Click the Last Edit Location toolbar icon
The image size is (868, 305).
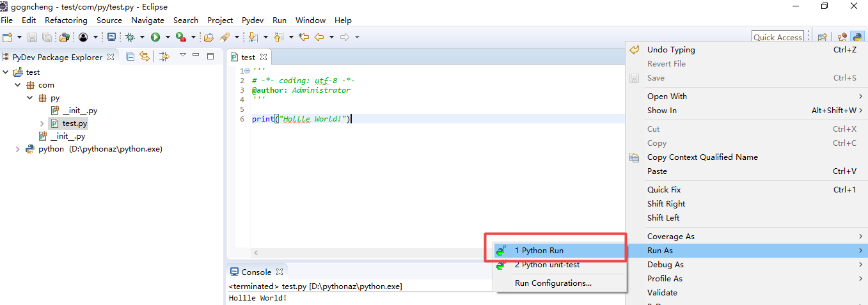(304, 37)
